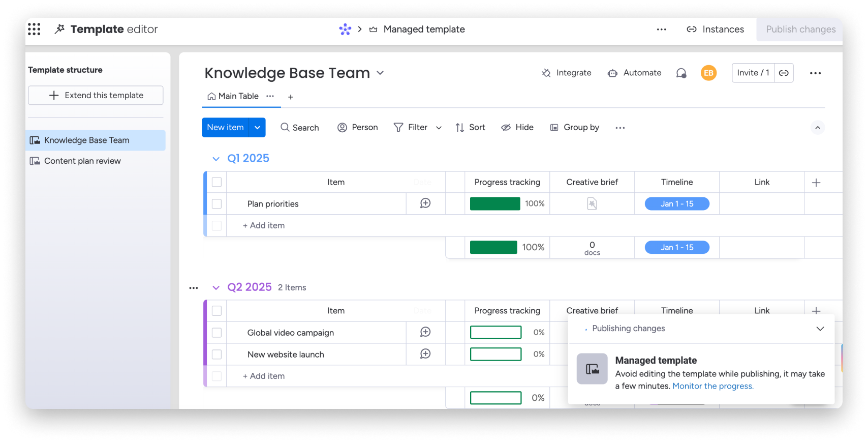Open Q2 2025 group options dots

193,288
